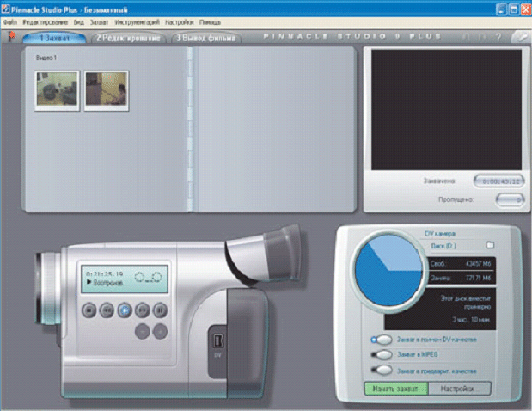Click the 3 час., 10 мин. estimate text

click(471, 319)
